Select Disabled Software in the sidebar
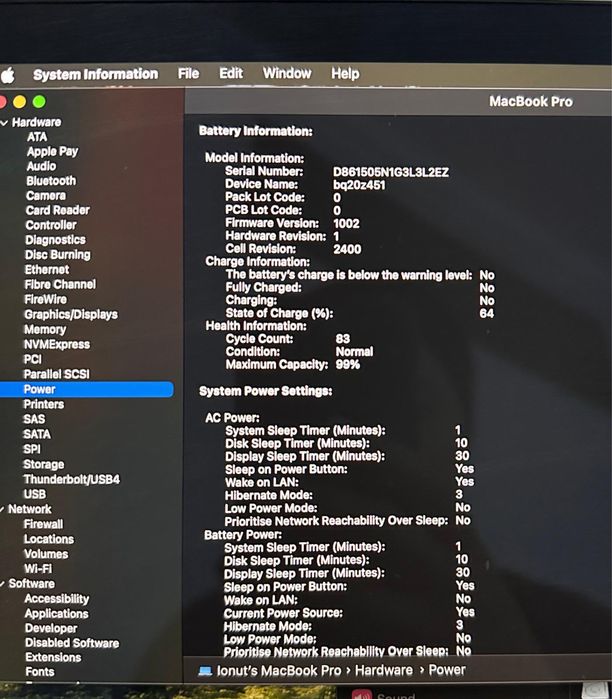 pyautogui.click(x=72, y=643)
